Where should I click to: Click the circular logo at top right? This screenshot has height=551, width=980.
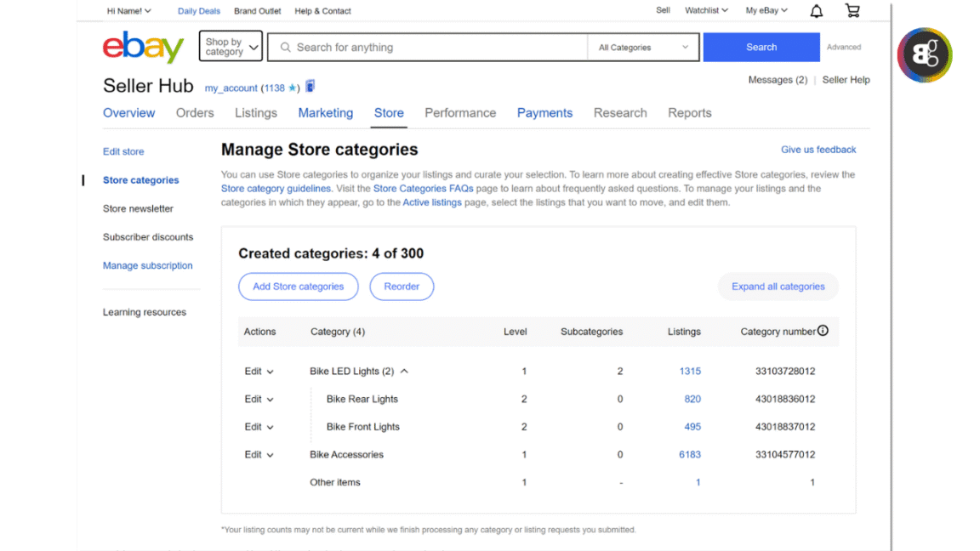point(925,54)
